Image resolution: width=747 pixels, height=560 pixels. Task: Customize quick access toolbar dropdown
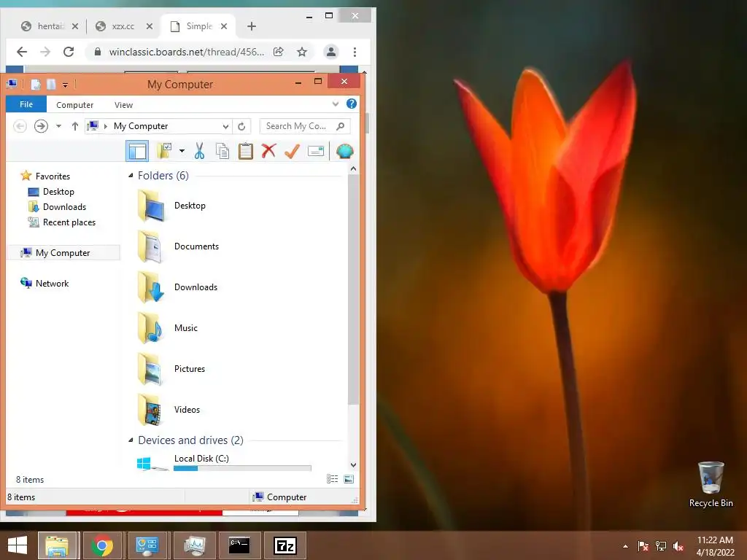pos(65,85)
